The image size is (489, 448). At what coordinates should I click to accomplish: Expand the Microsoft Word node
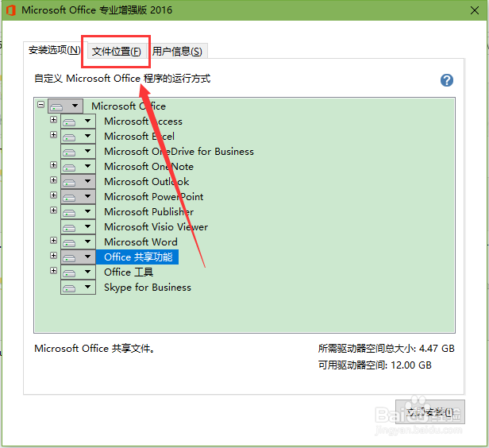(54, 240)
